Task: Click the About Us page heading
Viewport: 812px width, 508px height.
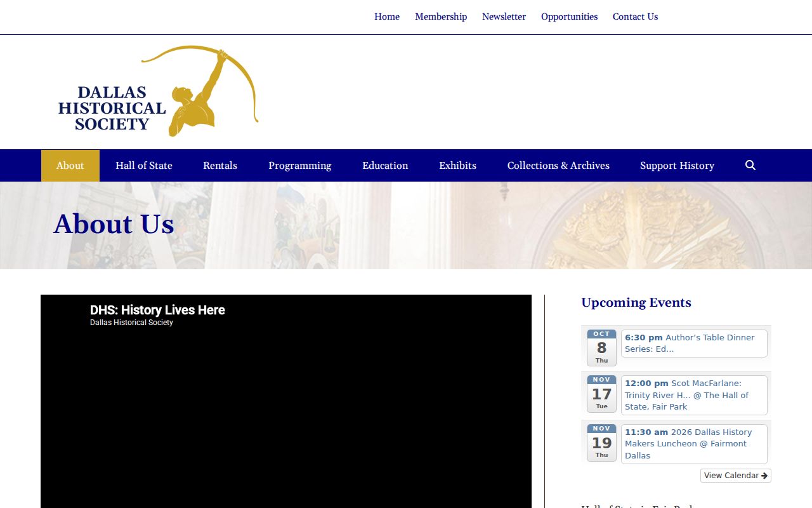Action: (x=114, y=224)
